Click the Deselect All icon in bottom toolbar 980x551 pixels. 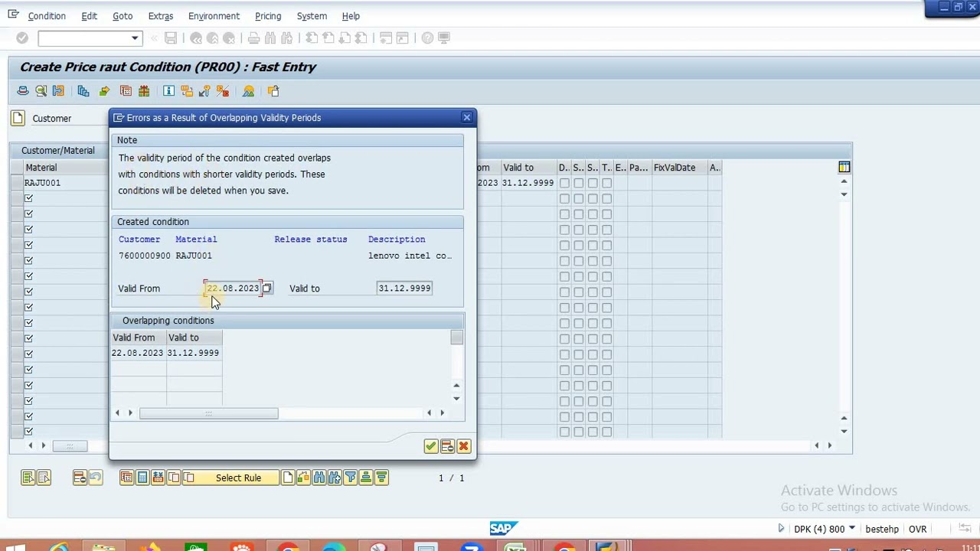(x=44, y=478)
